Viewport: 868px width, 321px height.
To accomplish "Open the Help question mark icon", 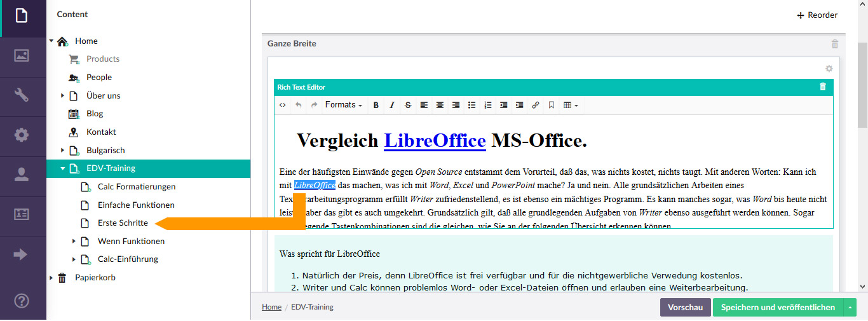I will click(22, 300).
